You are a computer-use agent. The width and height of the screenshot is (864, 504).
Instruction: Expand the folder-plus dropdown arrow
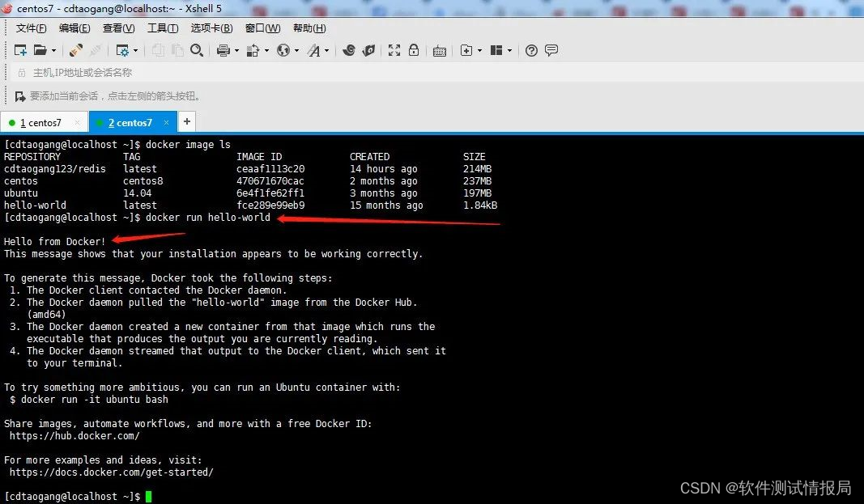pyautogui.click(x=480, y=51)
